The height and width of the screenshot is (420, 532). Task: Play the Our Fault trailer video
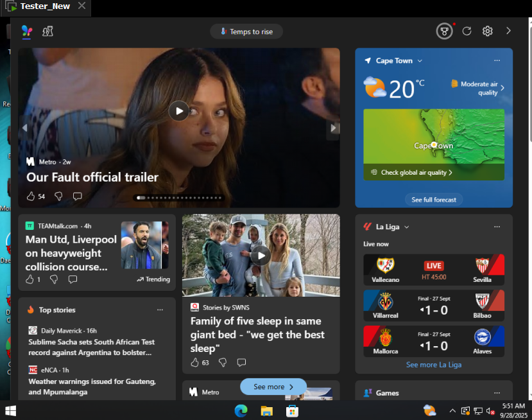click(179, 110)
